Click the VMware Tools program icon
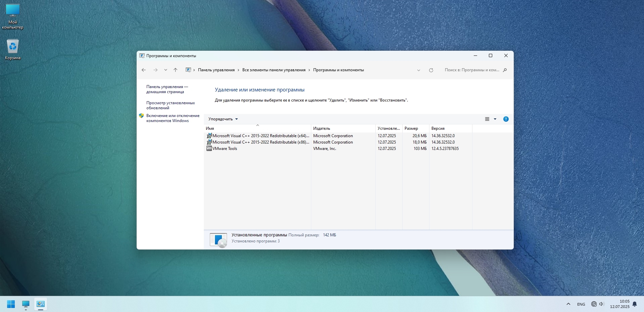The image size is (644, 312). pyautogui.click(x=209, y=149)
